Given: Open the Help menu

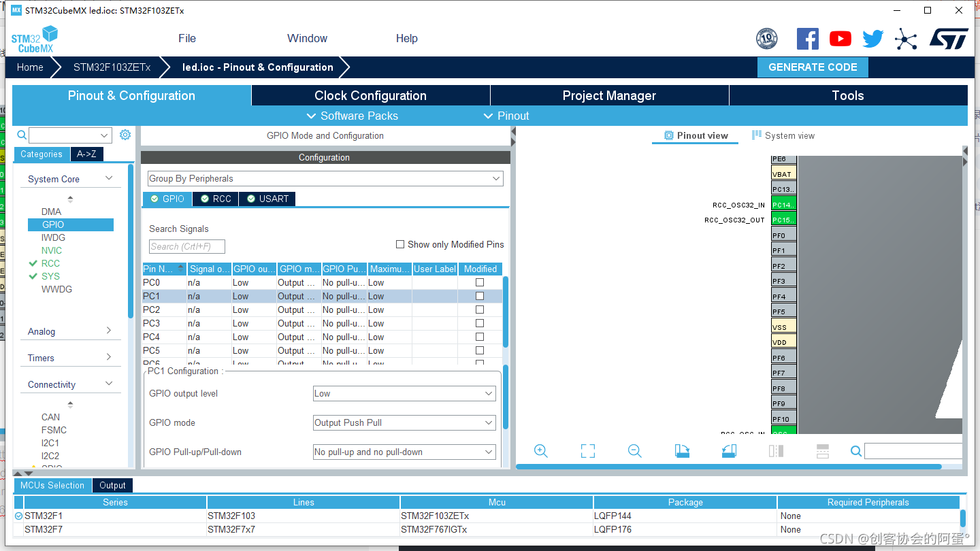Looking at the screenshot, I should coord(406,39).
